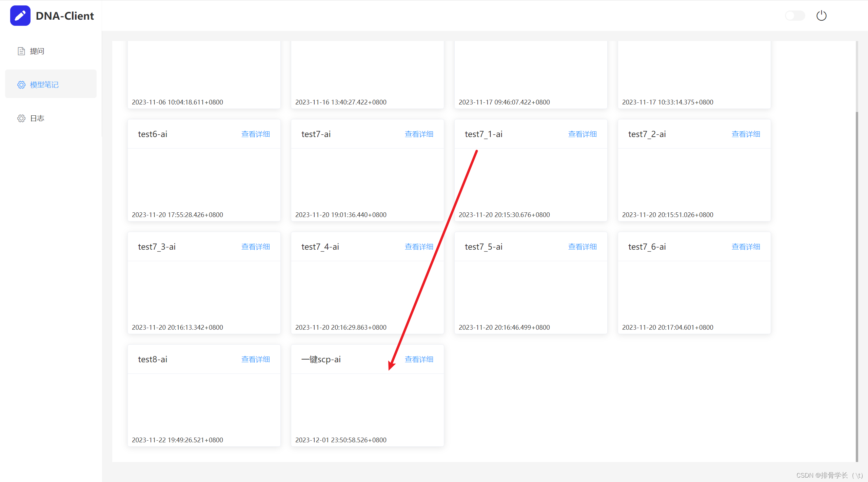Open 查看详细 for test7_4-ai
The height and width of the screenshot is (482, 868).
click(419, 247)
